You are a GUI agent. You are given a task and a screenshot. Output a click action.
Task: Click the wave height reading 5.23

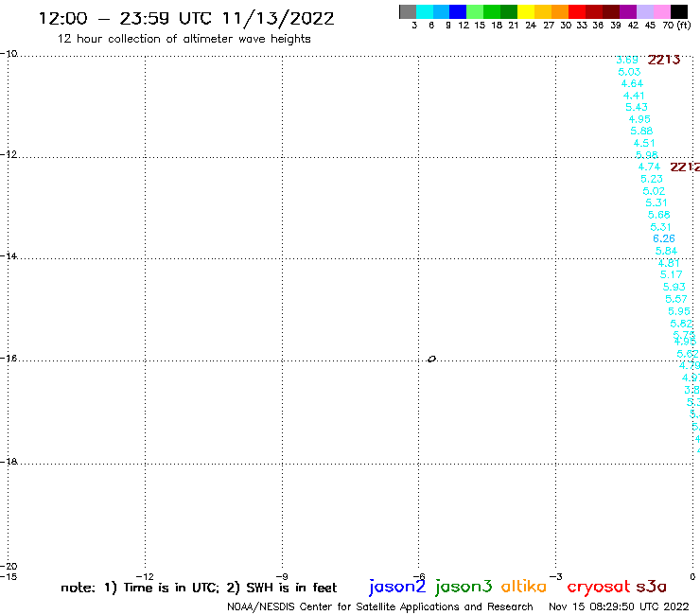(652, 179)
